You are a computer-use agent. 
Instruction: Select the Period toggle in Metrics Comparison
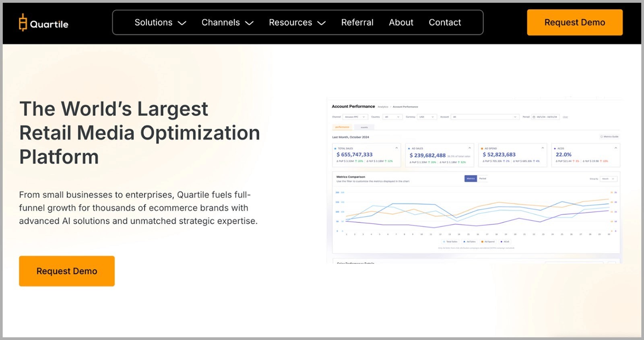click(483, 178)
